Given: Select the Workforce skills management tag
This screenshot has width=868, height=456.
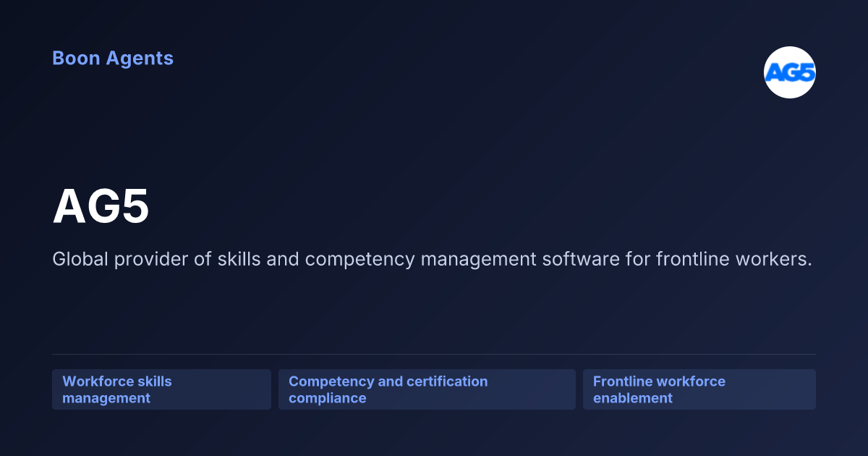Looking at the screenshot, I should pos(161,389).
